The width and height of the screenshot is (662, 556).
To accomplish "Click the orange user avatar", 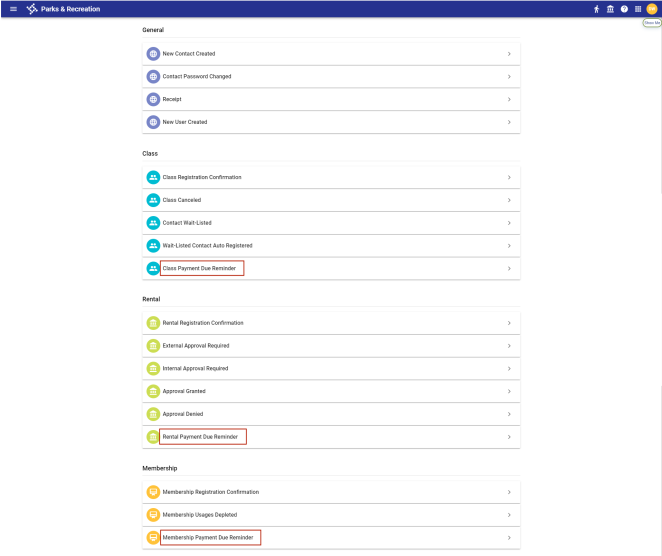I will pyautogui.click(x=652, y=9).
